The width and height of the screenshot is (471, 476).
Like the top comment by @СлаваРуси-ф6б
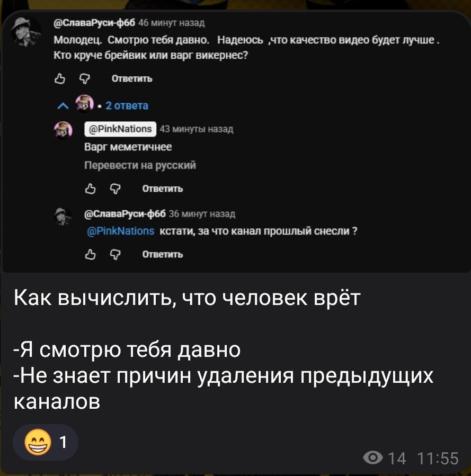click(60, 79)
